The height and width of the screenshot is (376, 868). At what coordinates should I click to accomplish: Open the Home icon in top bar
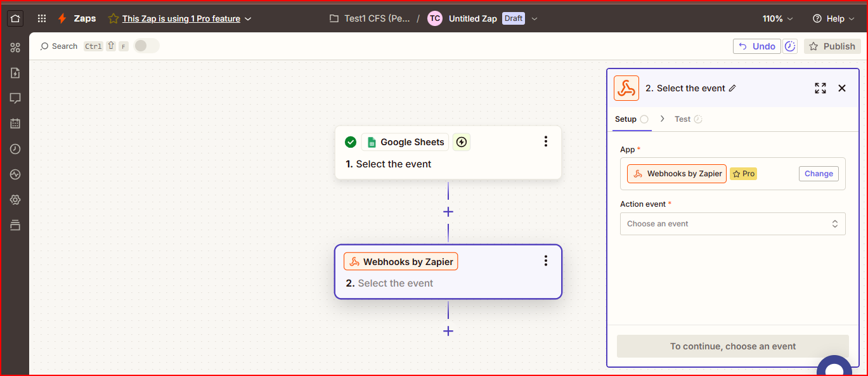pos(15,18)
